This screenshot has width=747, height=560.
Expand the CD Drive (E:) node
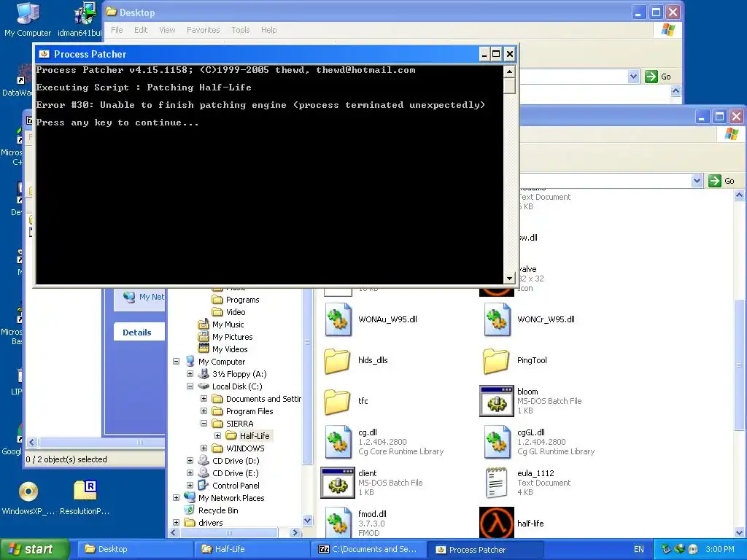point(190,472)
